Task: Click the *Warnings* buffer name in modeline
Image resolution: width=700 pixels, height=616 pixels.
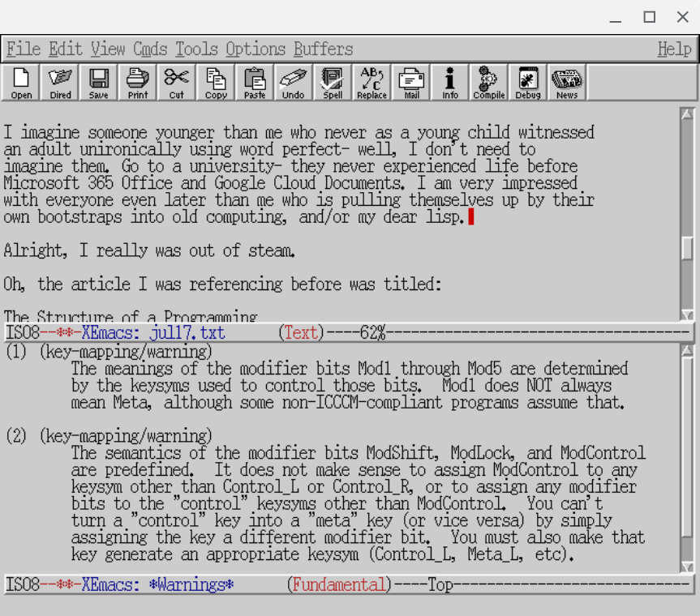Action: [x=191, y=584]
